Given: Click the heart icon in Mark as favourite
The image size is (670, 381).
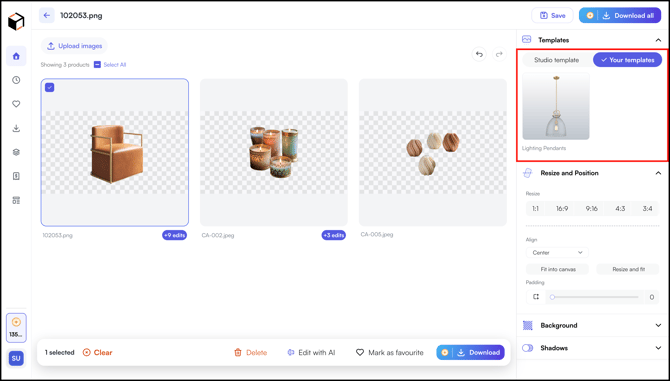Looking at the screenshot, I should coord(360,352).
